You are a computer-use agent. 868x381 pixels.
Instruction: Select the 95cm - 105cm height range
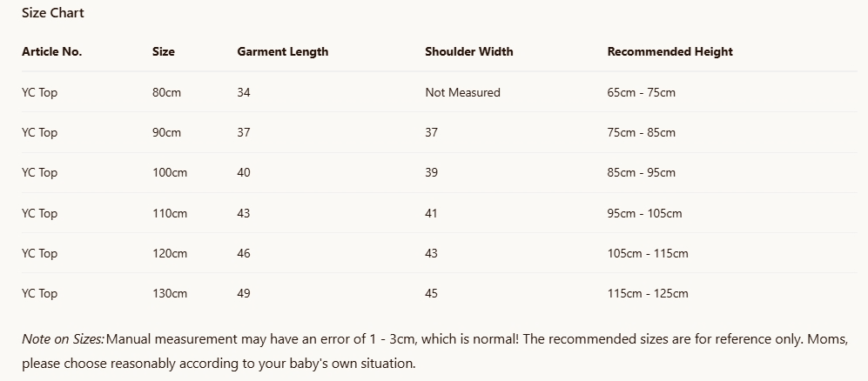point(644,213)
